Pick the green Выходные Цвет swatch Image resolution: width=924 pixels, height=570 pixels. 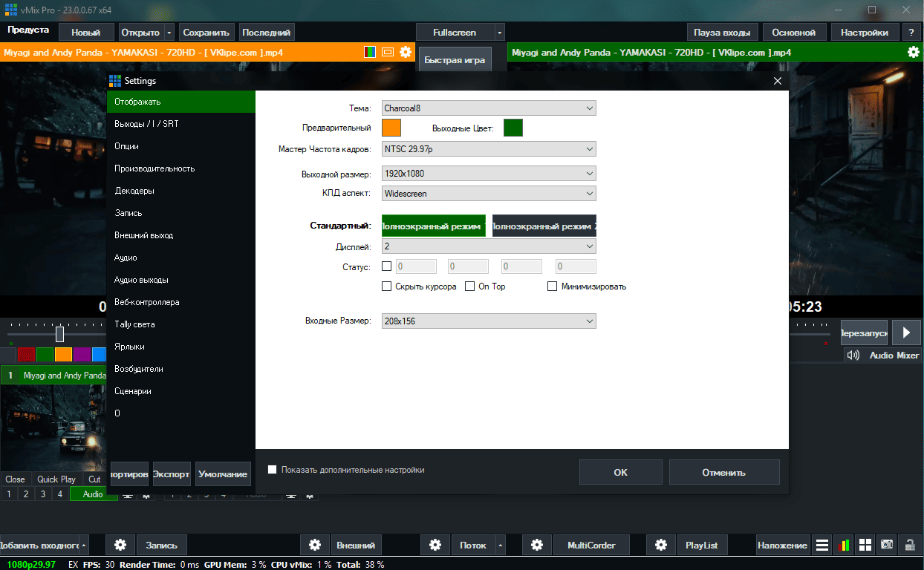pyautogui.click(x=513, y=128)
